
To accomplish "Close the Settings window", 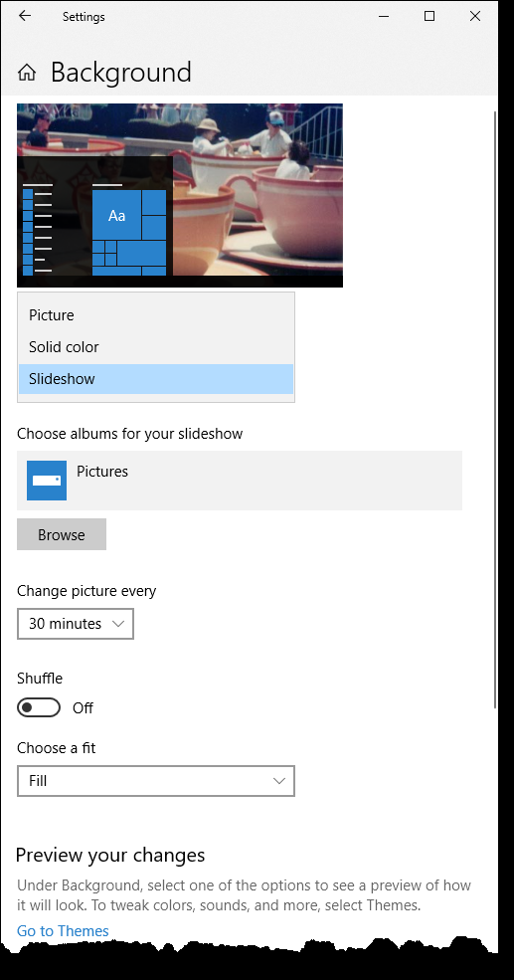I will 475,16.
